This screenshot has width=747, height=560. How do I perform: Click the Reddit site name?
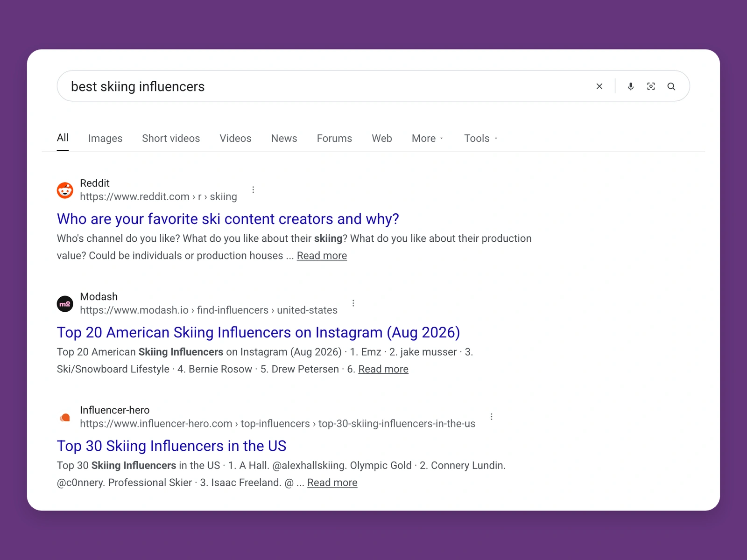click(x=95, y=183)
